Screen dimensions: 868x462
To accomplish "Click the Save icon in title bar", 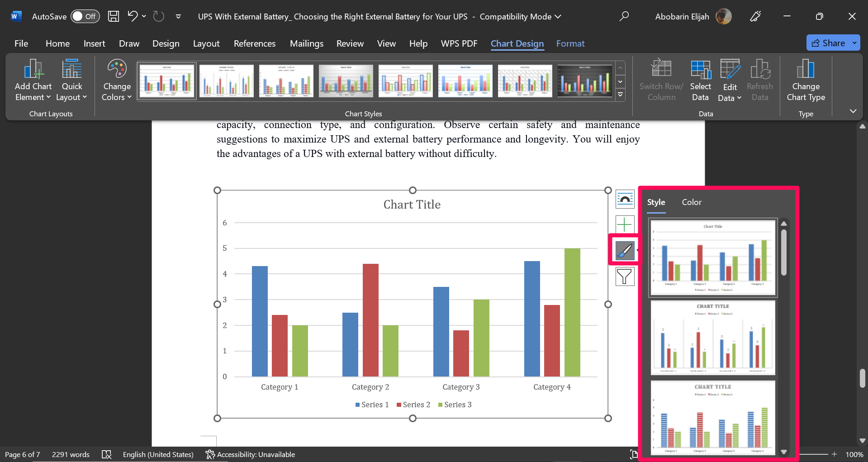I will pyautogui.click(x=114, y=16).
